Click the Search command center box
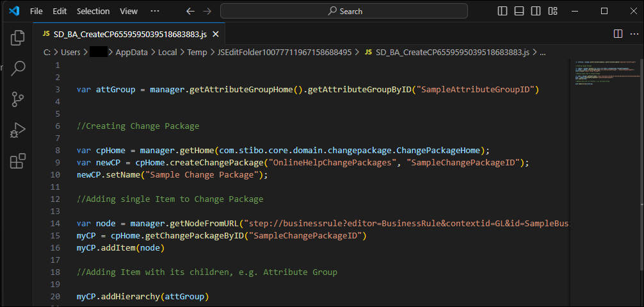Viewport: 644px width, 307px height. click(x=344, y=11)
